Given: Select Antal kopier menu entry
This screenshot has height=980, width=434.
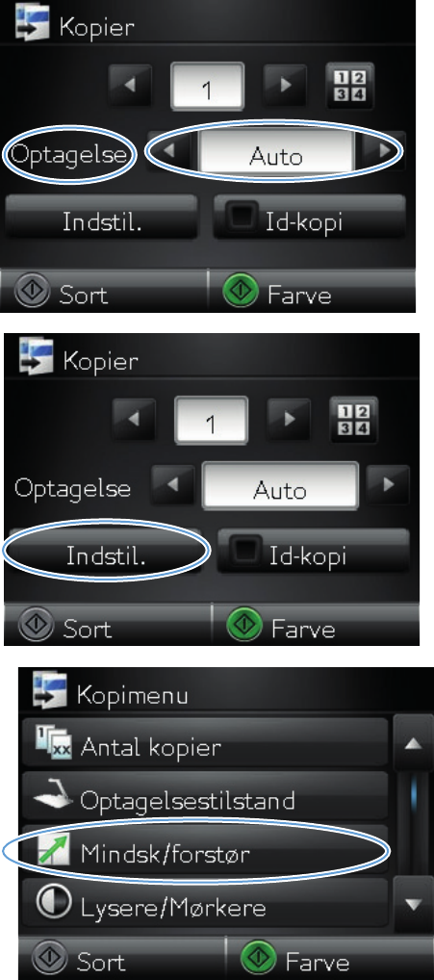Looking at the screenshot, I should coord(205,744).
